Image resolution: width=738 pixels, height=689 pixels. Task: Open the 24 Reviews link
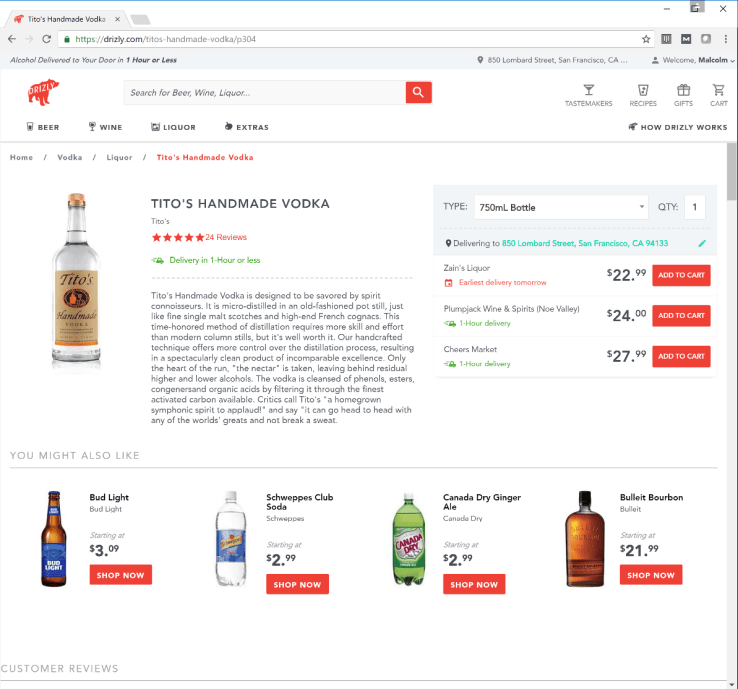pyautogui.click(x=226, y=237)
